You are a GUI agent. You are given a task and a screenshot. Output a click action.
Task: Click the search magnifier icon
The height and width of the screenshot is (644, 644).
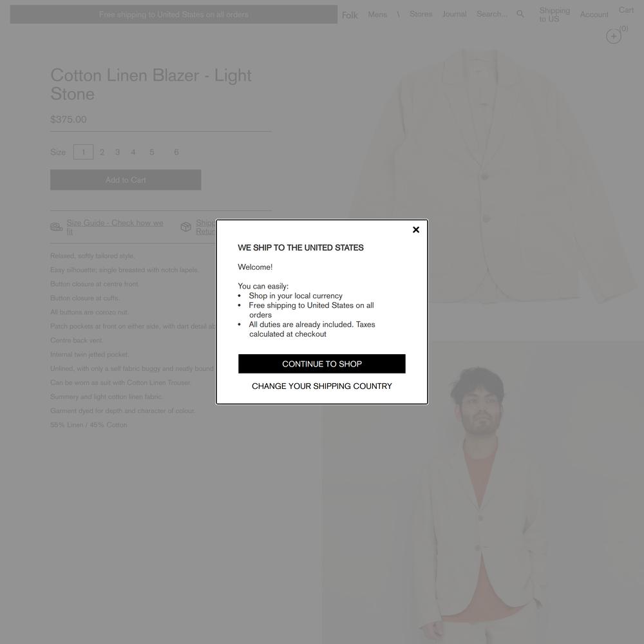pos(520,14)
